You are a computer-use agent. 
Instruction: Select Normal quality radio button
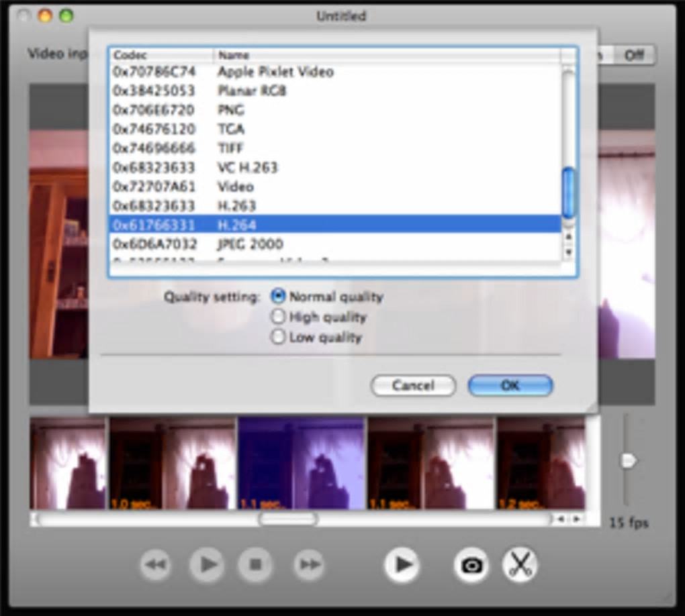[x=278, y=297]
